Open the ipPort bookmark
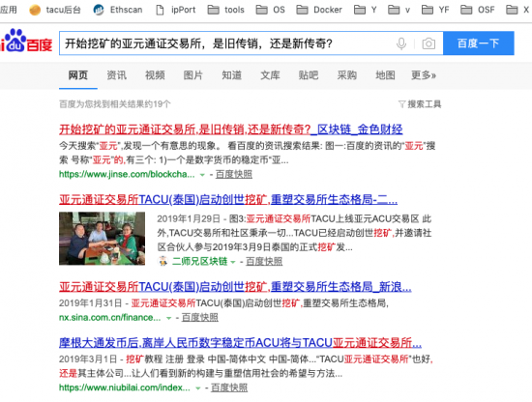The width and height of the screenshot is (532, 402). [176, 10]
